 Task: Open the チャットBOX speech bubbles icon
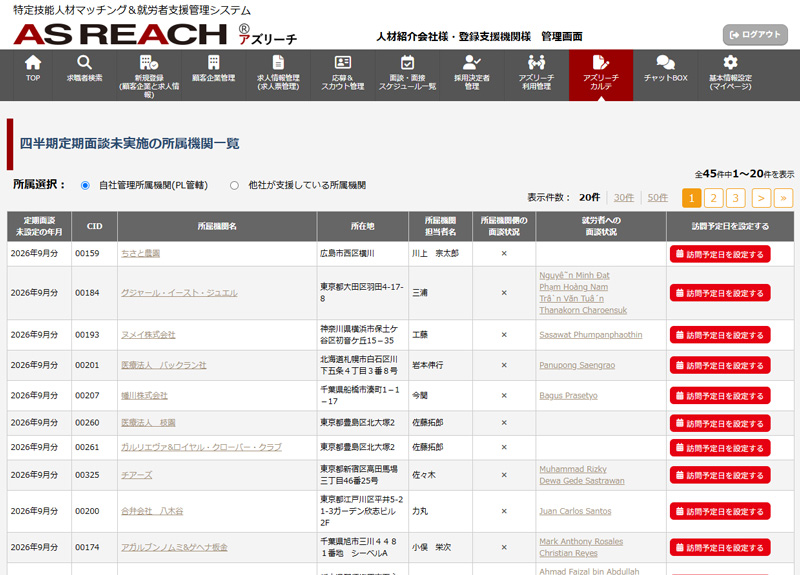click(665, 62)
